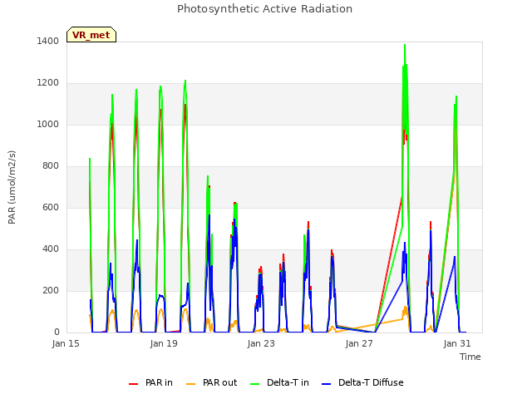Click the 1400 y-axis tick label
The width and height of the screenshot is (532, 399).
tap(48, 41)
